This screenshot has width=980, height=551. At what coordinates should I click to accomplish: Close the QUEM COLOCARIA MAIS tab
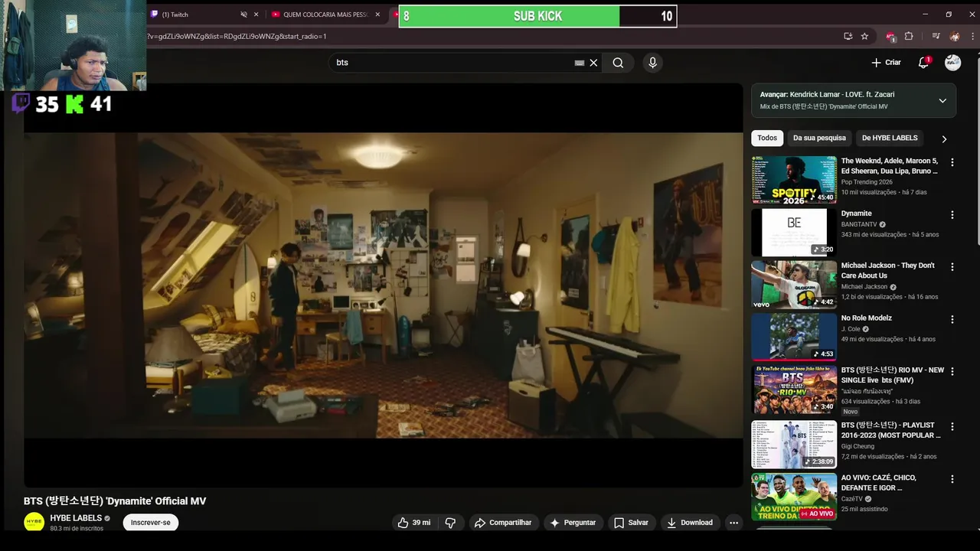point(377,15)
